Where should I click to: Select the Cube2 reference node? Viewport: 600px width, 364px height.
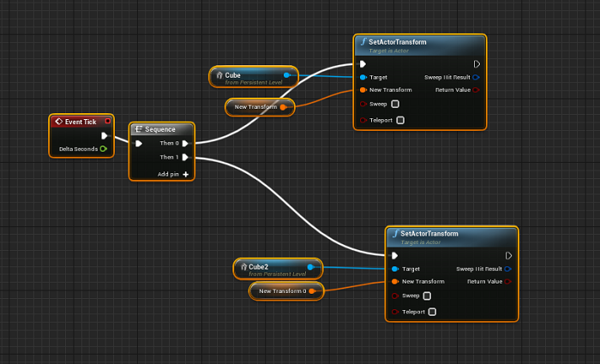pyautogui.click(x=278, y=269)
